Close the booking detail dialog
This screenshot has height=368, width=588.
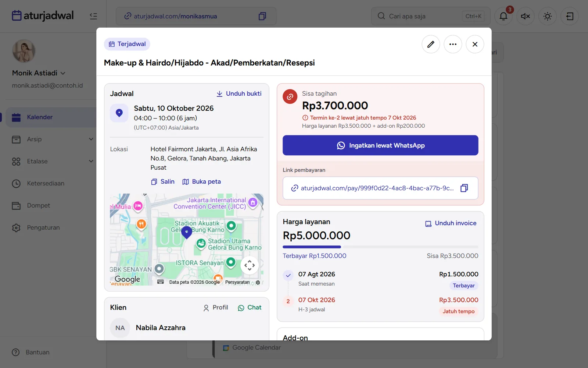[x=475, y=44]
